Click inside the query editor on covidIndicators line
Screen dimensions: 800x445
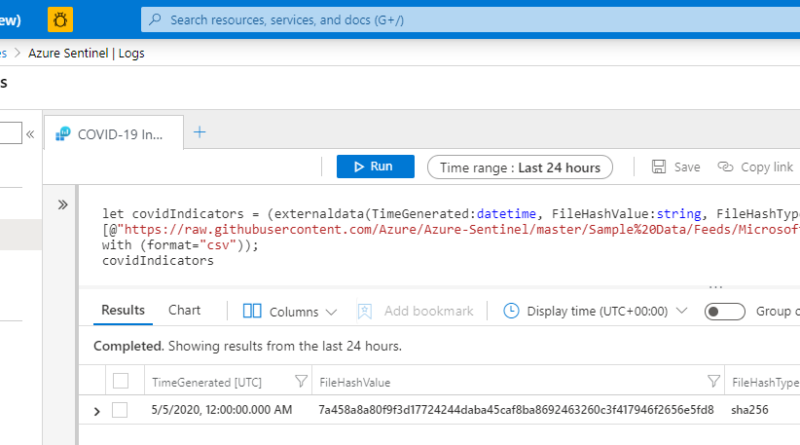pyautogui.click(x=158, y=261)
